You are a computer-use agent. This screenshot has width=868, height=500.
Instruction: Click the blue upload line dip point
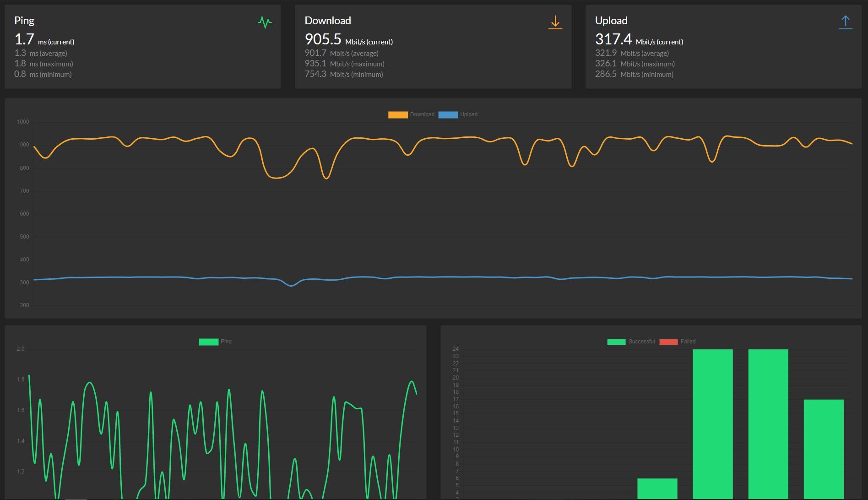coord(291,286)
